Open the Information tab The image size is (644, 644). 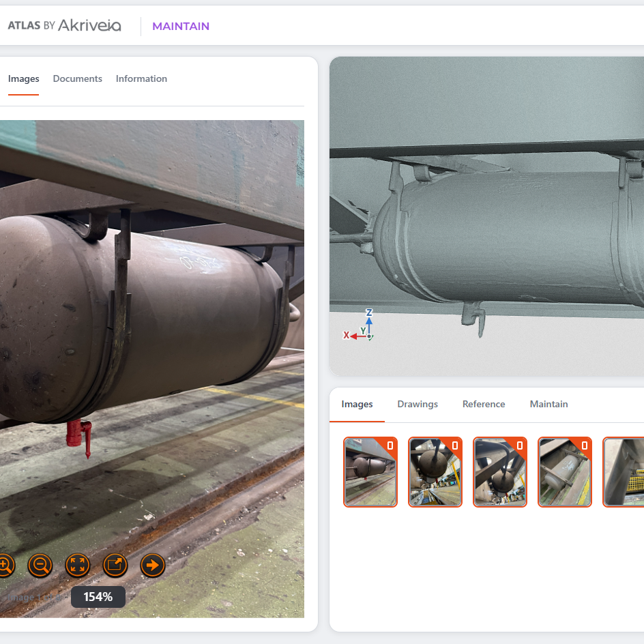tap(141, 79)
